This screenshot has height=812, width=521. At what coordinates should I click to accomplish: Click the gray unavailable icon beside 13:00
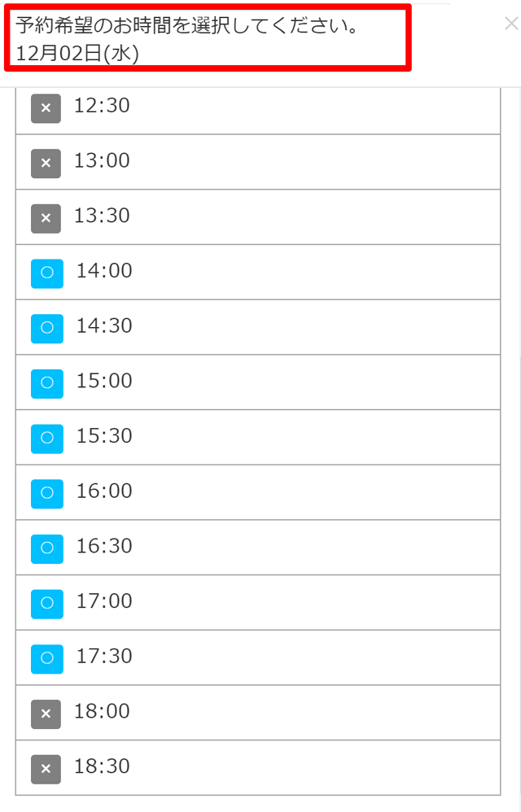46,163
